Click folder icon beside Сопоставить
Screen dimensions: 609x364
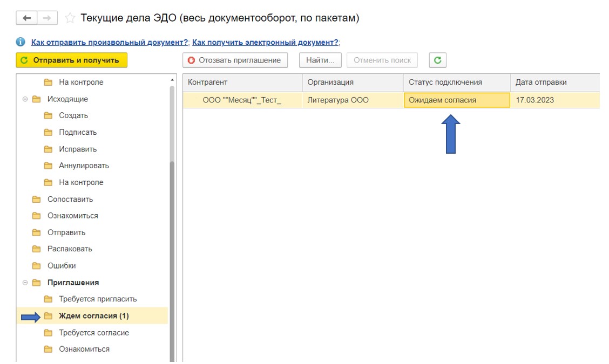coord(37,199)
